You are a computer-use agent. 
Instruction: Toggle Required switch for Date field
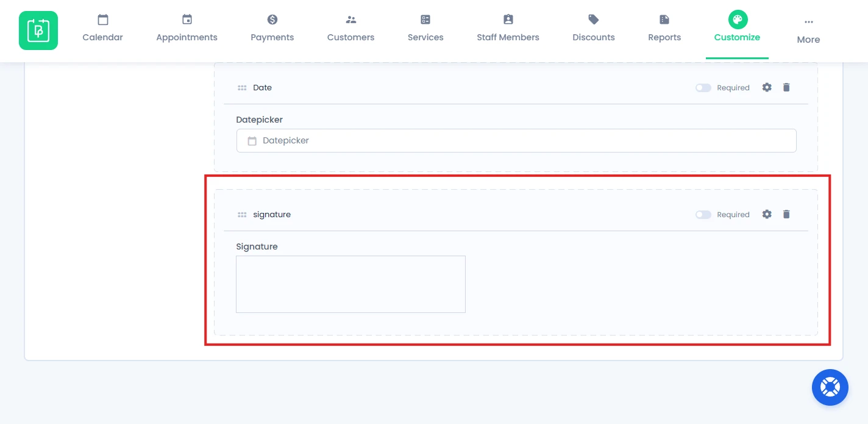(703, 88)
